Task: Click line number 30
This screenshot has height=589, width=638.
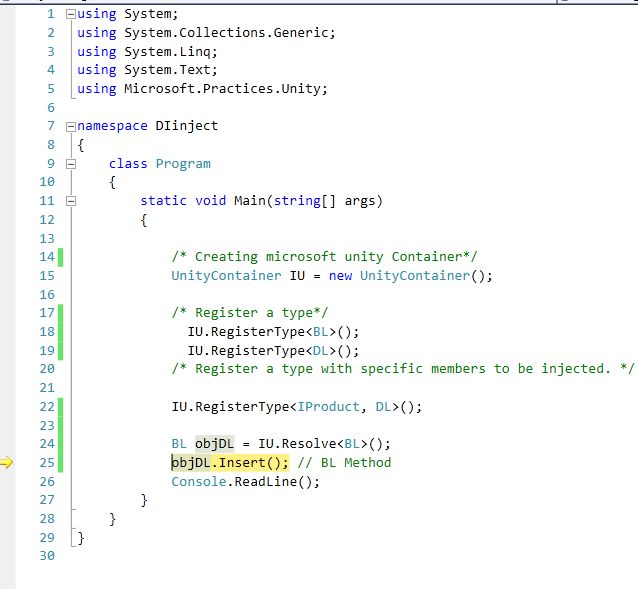Action: coord(47,556)
